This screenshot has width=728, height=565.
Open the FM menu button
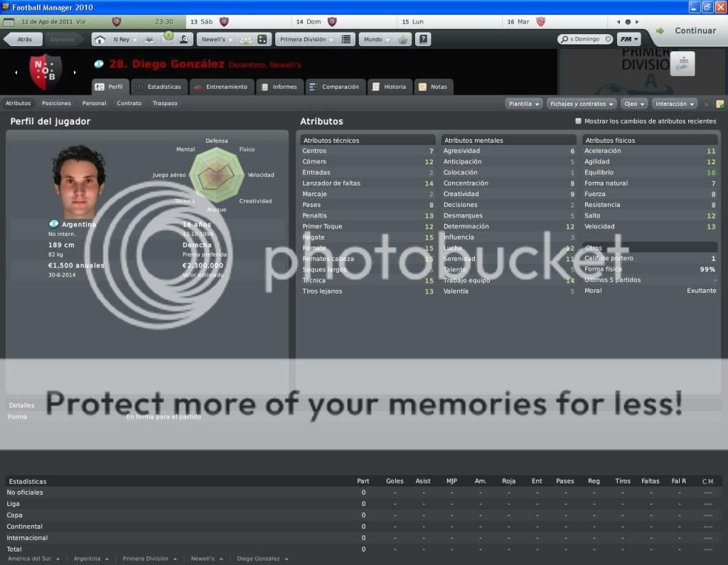(x=628, y=40)
